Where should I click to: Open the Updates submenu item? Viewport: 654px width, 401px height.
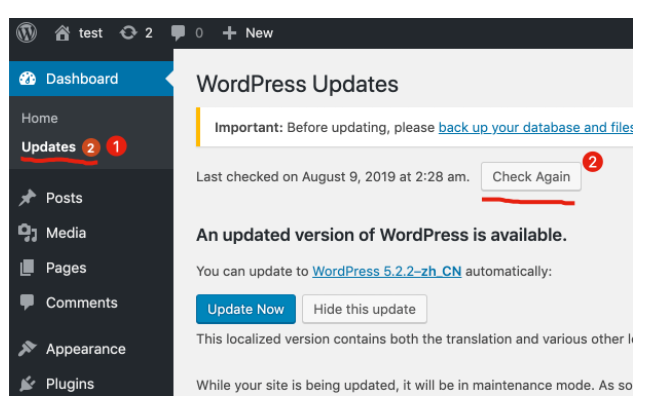48,147
